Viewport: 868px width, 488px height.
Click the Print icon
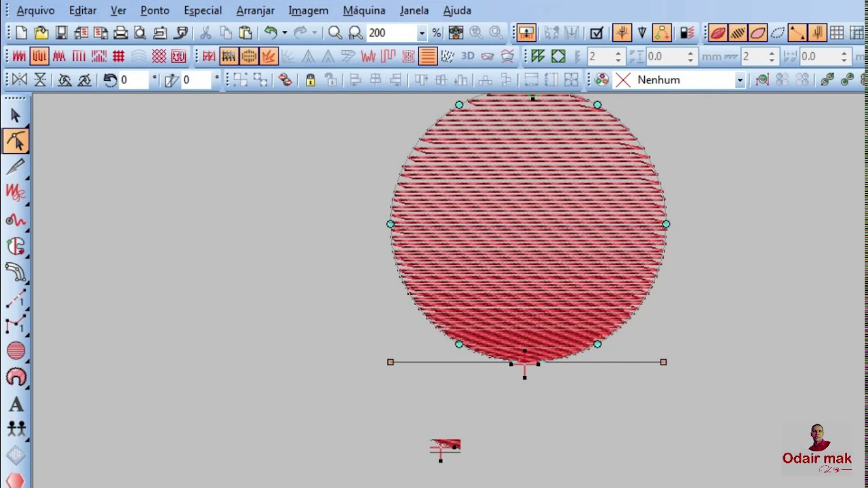(x=121, y=33)
